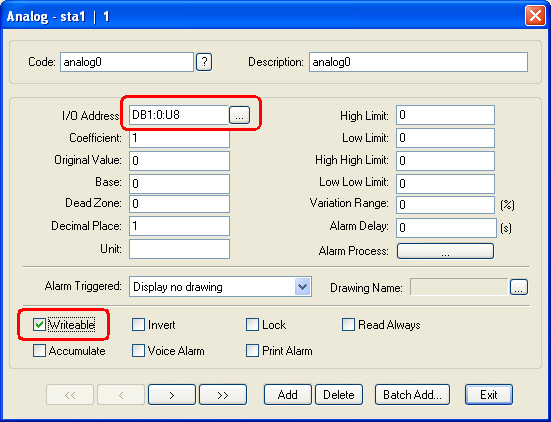Click into the High Limit field
The height and width of the screenshot is (422, 551).
445,115
